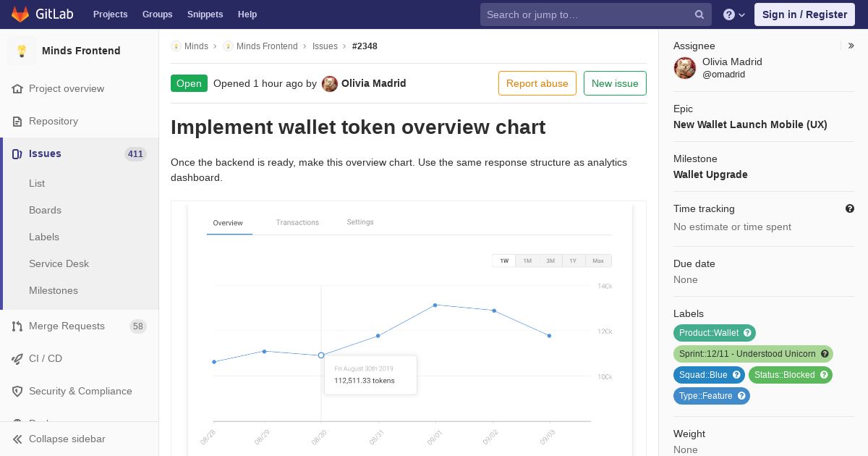Screen dimensions: 868x456
Task: Click the Merge Requests icon
Action: pos(17,326)
